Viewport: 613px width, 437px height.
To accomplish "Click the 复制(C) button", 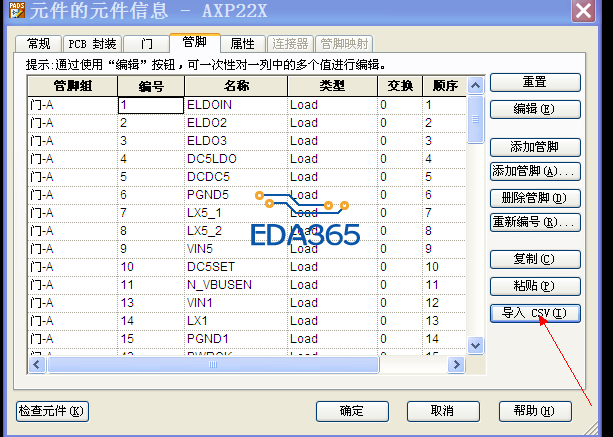I will tap(535, 259).
